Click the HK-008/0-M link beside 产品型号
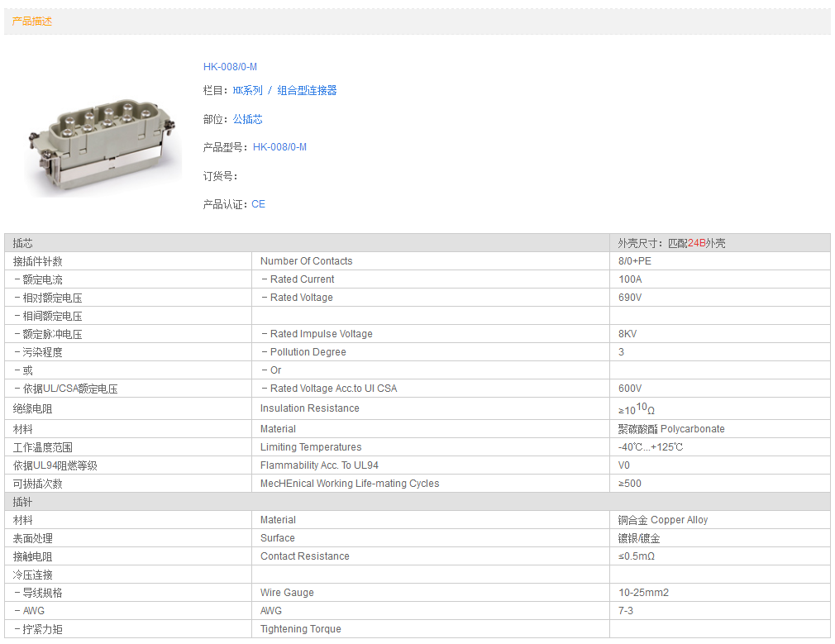This screenshot has height=644, width=835. 279,147
